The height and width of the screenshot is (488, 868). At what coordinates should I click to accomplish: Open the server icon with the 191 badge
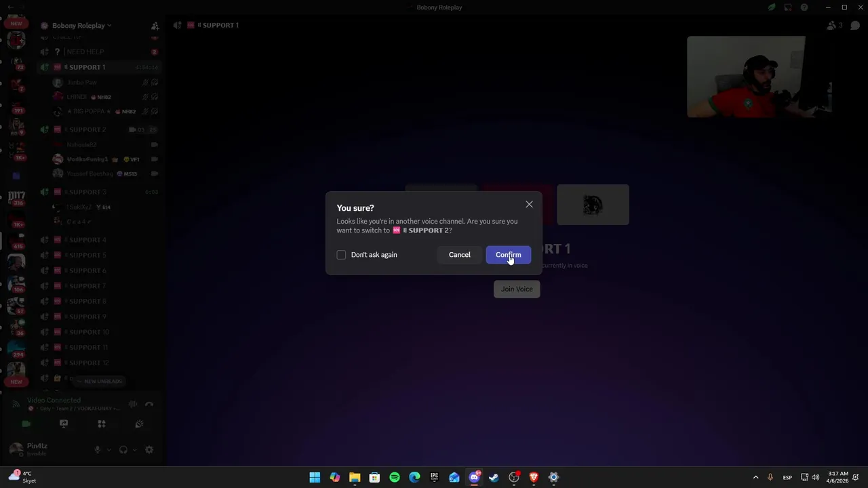tap(17, 105)
